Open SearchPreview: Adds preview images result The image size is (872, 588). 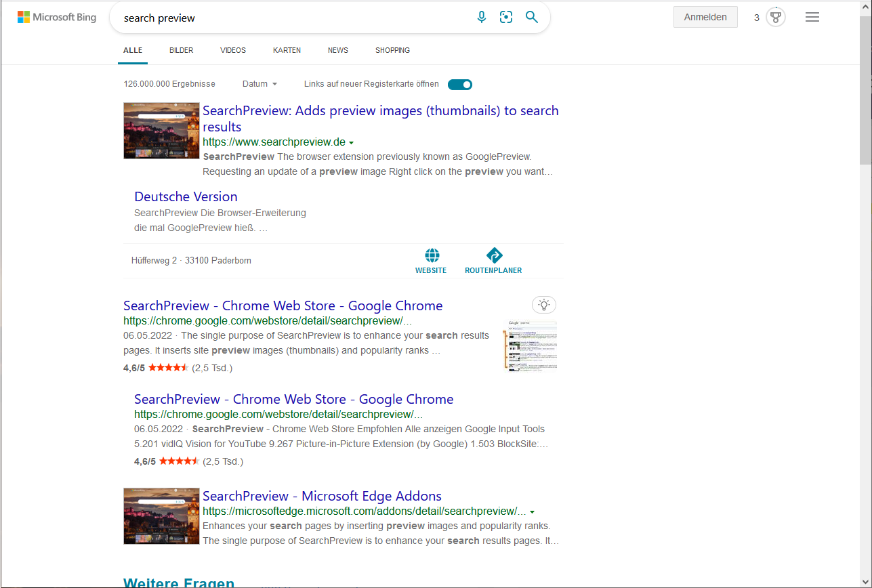tap(381, 119)
